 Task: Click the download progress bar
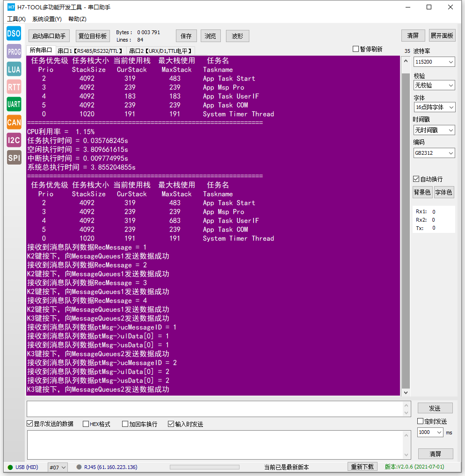(204, 467)
